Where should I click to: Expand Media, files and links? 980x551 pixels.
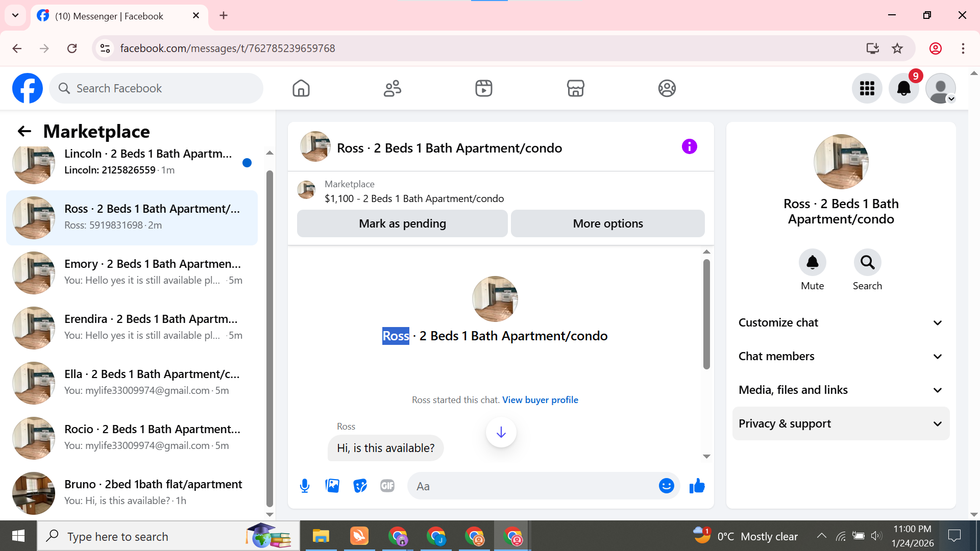point(841,390)
